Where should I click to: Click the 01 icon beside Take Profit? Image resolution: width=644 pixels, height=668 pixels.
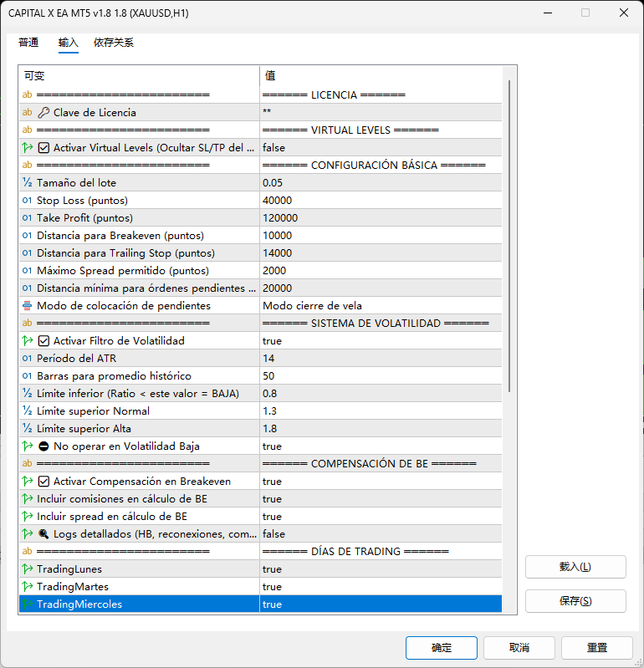28,217
